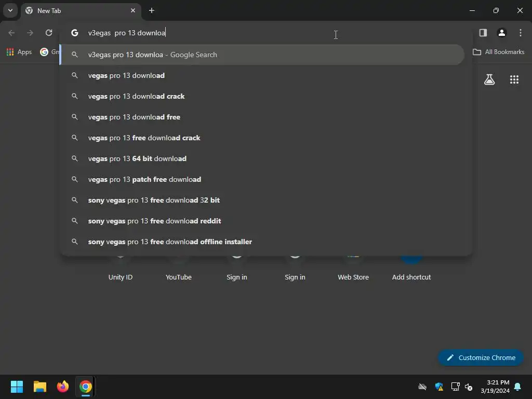The height and width of the screenshot is (399, 532).
Task: Open the Chrome profile avatar menu
Action: coord(502,33)
